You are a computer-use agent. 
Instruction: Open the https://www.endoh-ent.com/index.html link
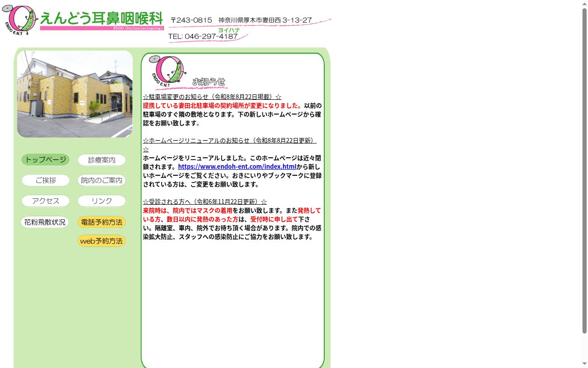coord(237,167)
